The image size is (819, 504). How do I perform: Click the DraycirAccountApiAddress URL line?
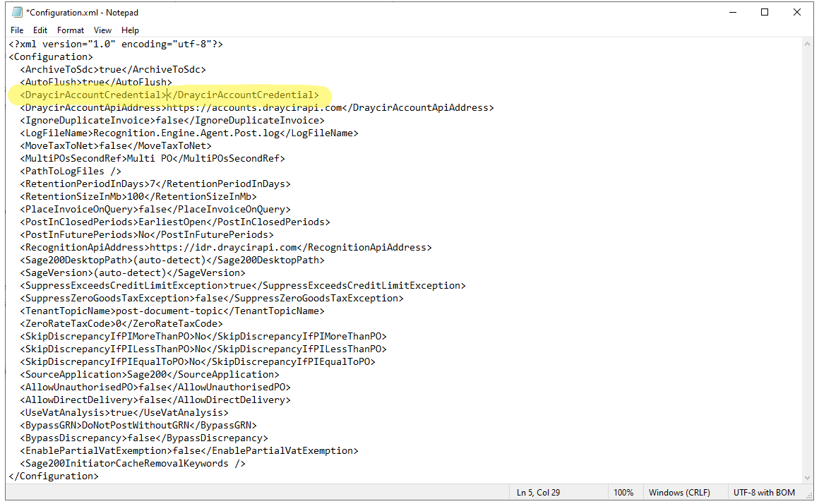(257, 107)
